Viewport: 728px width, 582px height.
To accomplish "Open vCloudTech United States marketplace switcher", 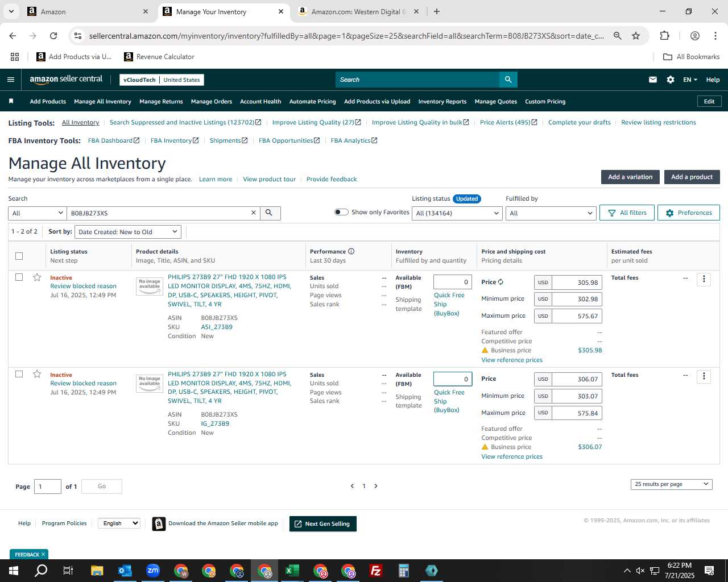I will (162, 80).
